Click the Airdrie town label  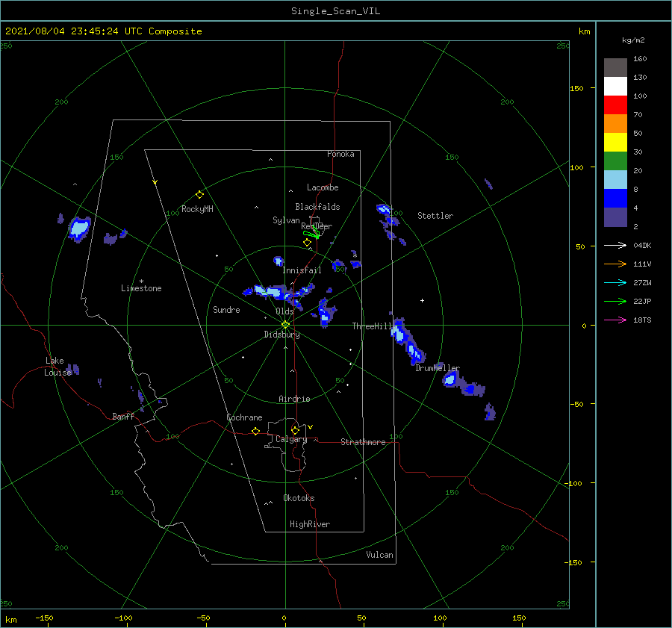pyautogui.click(x=294, y=399)
